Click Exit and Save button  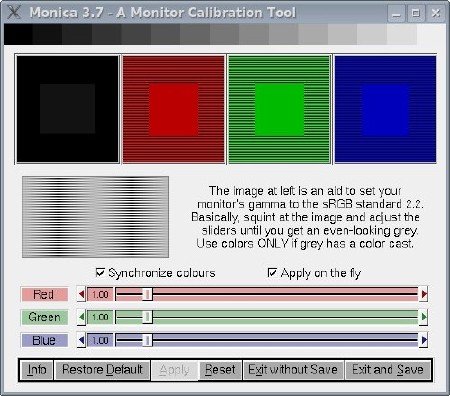[x=388, y=370]
